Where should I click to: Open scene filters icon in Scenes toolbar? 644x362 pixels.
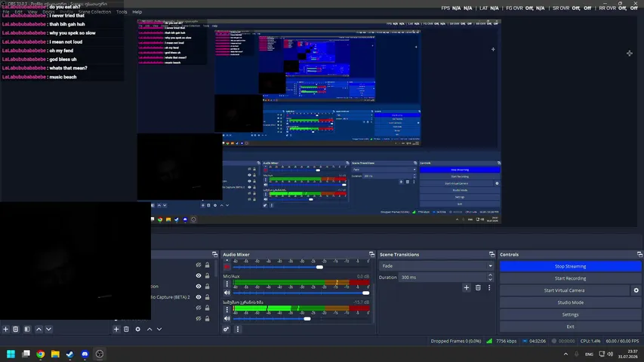tap(27, 329)
